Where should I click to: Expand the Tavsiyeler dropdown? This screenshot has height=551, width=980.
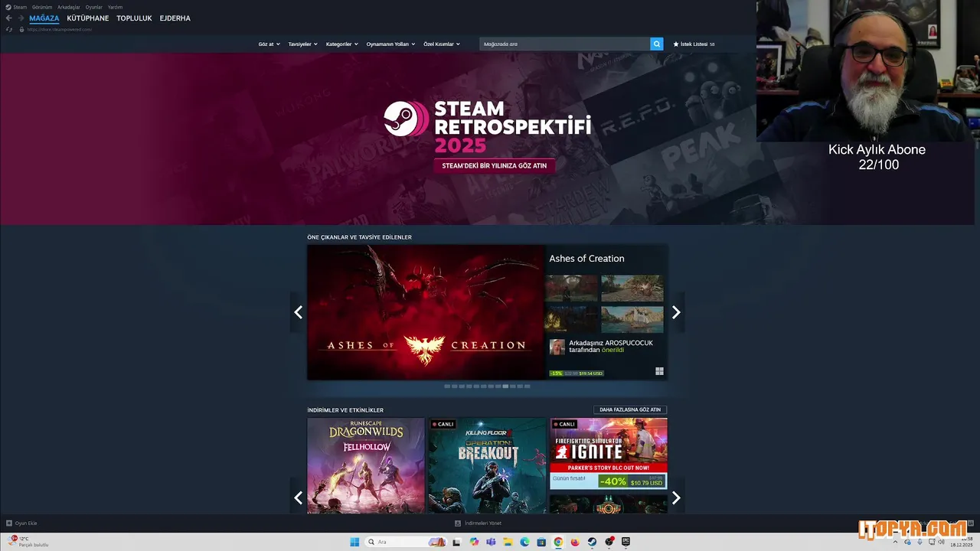[x=303, y=44]
